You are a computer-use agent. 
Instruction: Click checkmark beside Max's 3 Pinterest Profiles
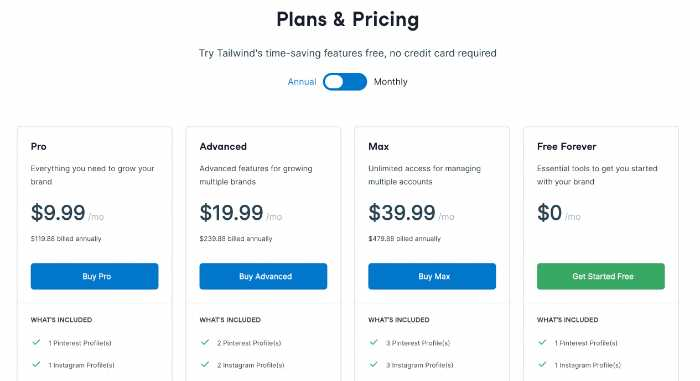[374, 343]
